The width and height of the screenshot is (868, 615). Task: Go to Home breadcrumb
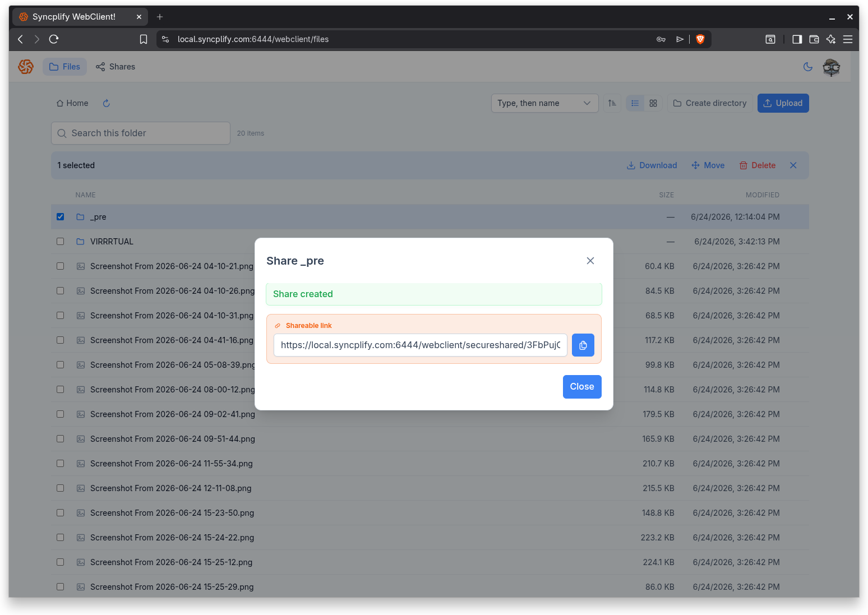tap(72, 103)
